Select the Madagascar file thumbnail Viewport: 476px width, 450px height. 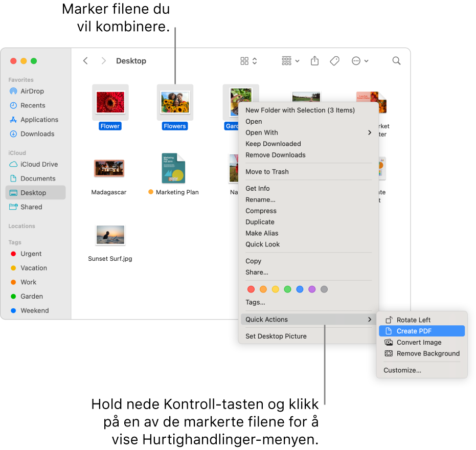(109, 169)
